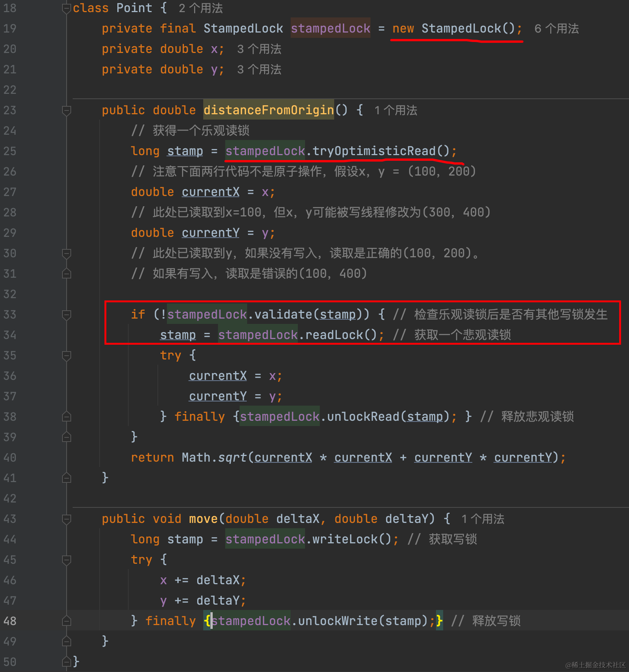This screenshot has width=629, height=672.
Task: Toggle the class closing fold marker on line 50
Action: [x=67, y=662]
